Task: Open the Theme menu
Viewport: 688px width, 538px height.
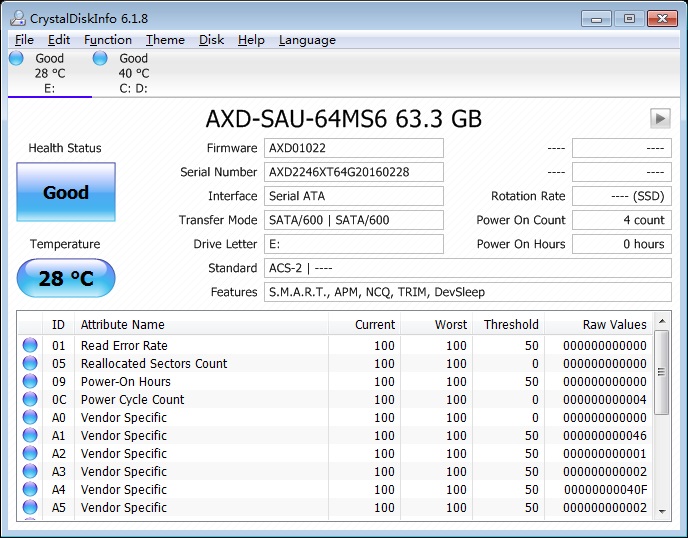Action: (165, 40)
